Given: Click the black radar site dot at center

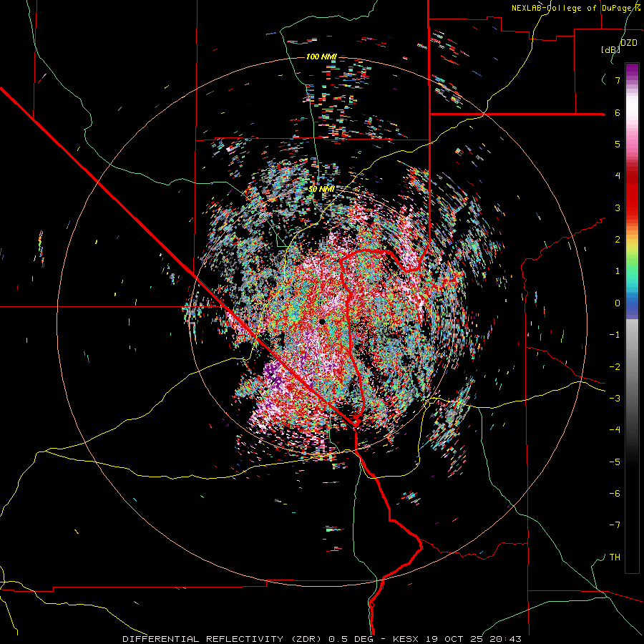Looking at the screenshot, I should 322,321.
